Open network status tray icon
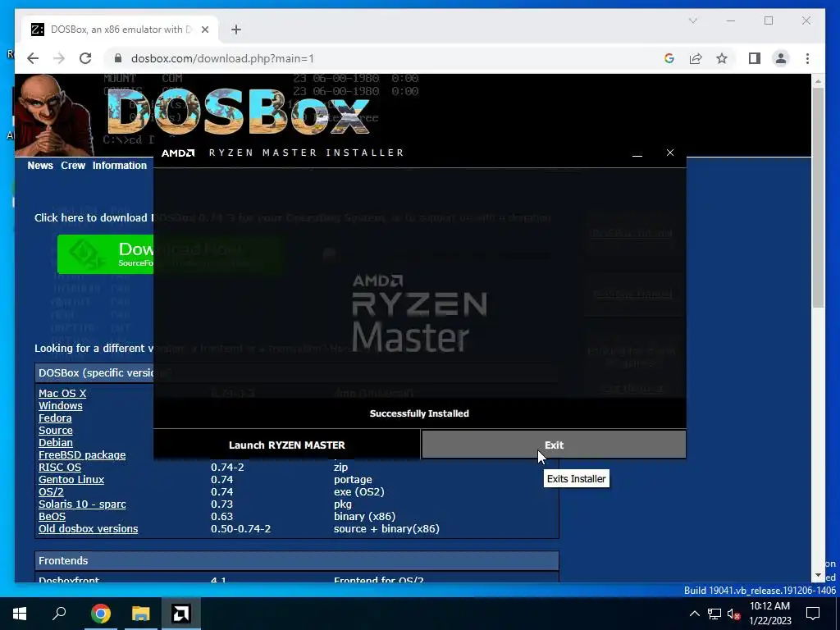Image resolution: width=840 pixels, height=630 pixels. 714,614
